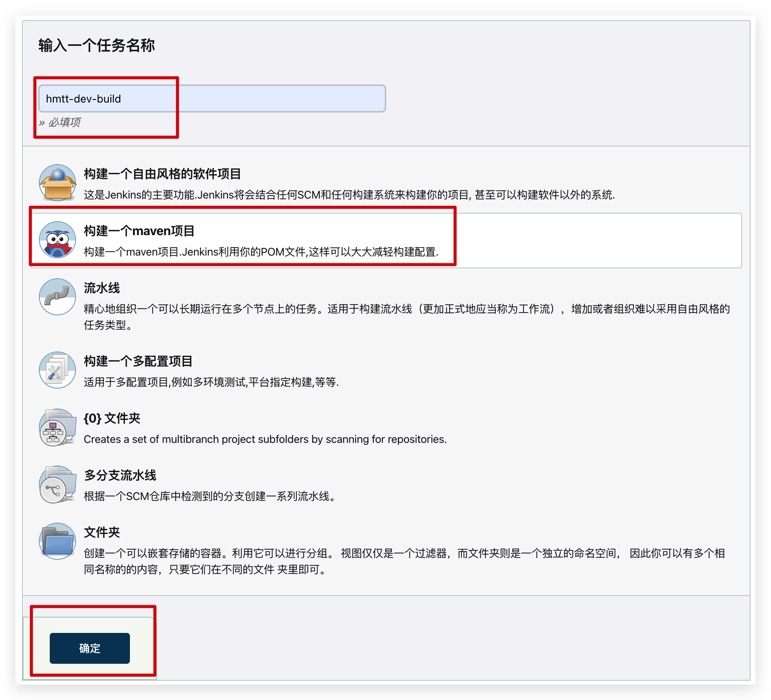Click description starting 精心地组织一个可以长期运行

coord(407,317)
